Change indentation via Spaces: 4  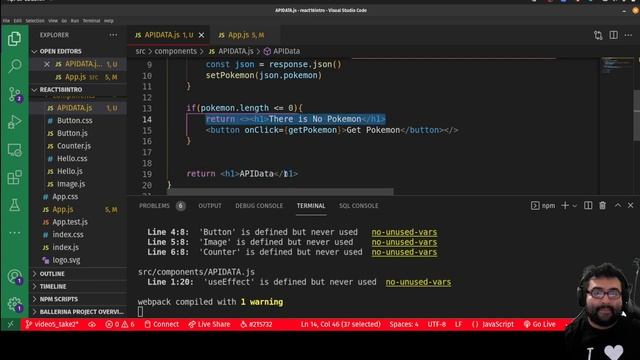pyautogui.click(x=404, y=324)
